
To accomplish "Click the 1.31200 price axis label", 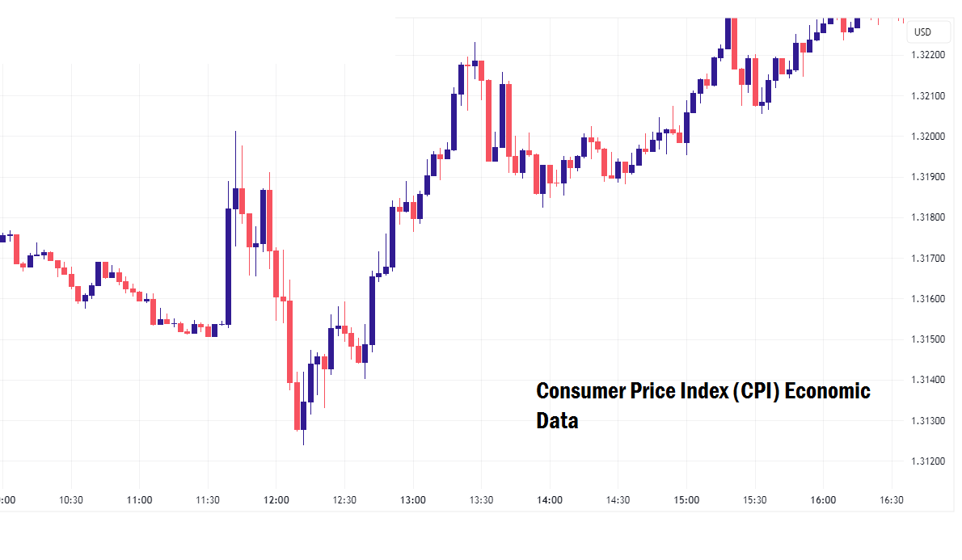I will point(928,461).
